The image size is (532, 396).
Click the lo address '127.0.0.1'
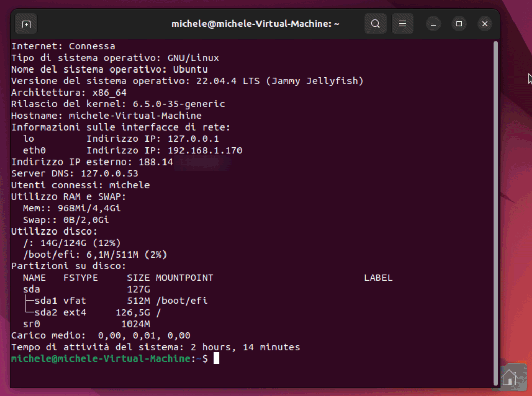point(193,139)
